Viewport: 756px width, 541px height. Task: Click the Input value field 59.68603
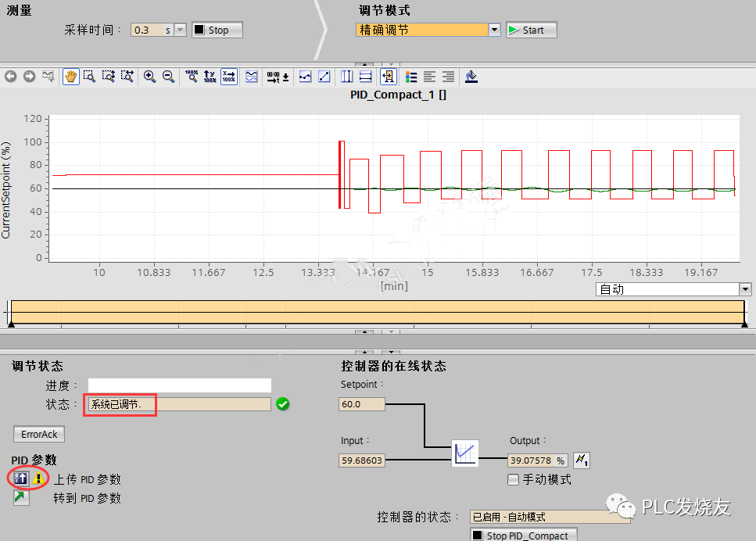(362, 460)
